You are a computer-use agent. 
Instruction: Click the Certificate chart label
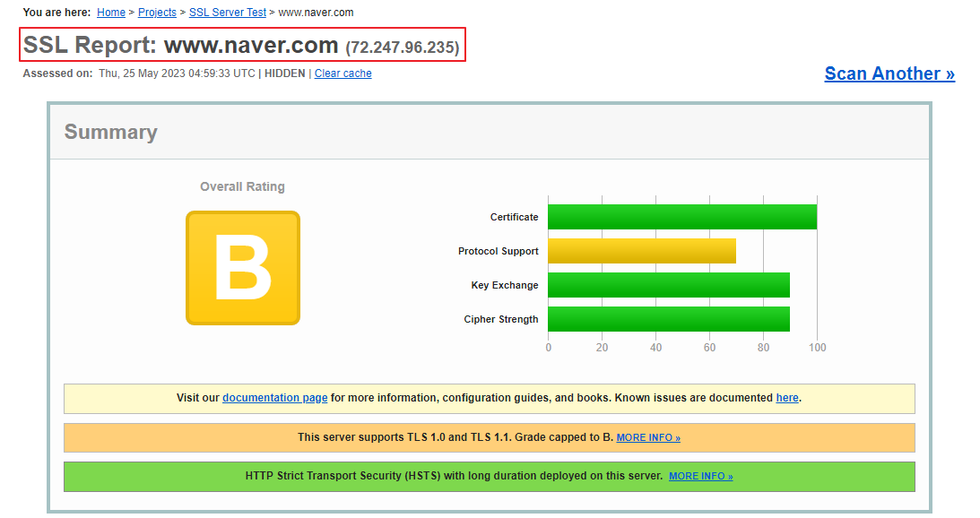(514, 217)
